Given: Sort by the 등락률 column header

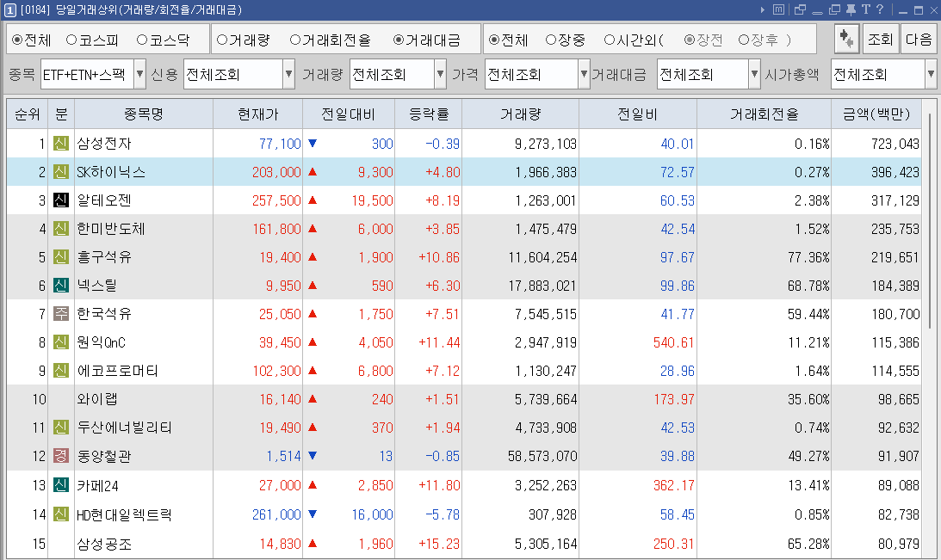Looking at the screenshot, I should (x=429, y=114).
